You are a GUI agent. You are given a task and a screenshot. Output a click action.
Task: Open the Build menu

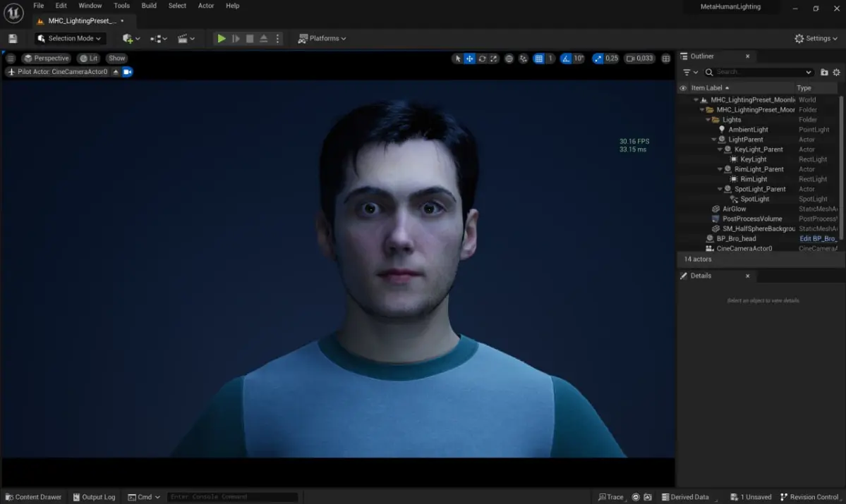pyautogui.click(x=149, y=6)
